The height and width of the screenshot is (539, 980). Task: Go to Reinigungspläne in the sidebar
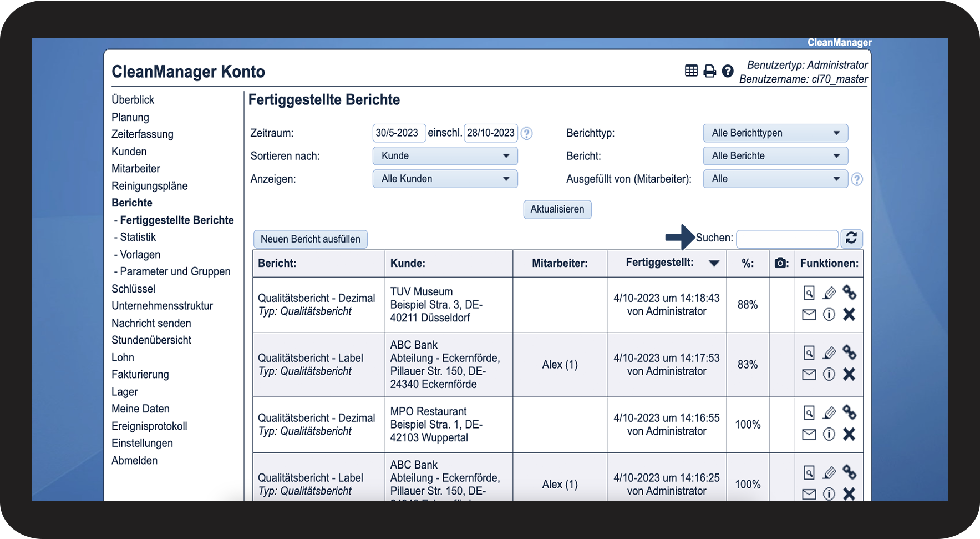[150, 186]
